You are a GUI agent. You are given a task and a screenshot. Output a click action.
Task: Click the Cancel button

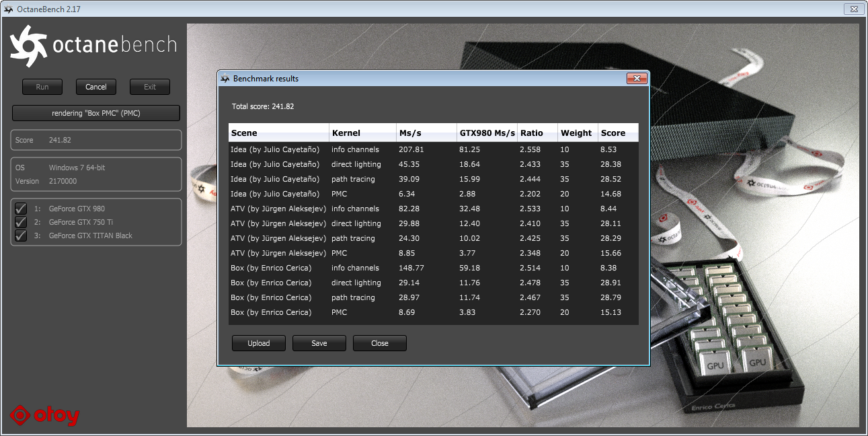tap(96, 87)
